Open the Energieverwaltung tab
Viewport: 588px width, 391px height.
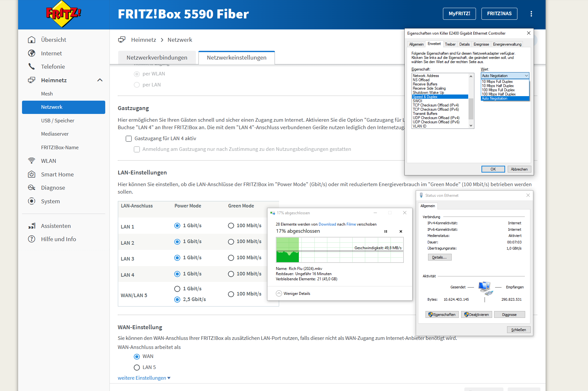507,44
